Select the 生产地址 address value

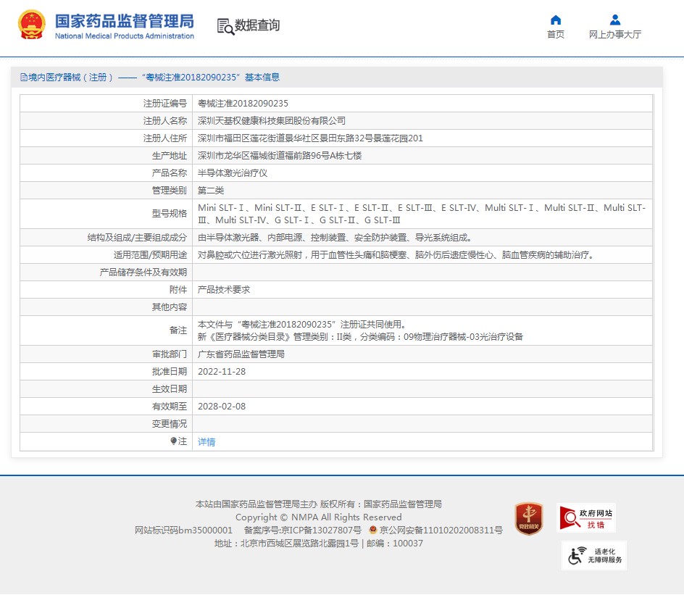coord(280,156)
